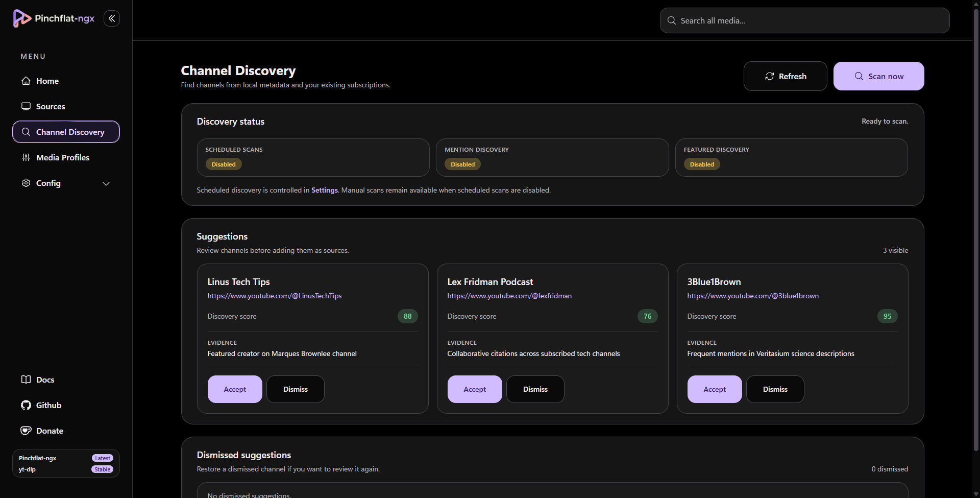The height and width of the screenshot is (498, 980).
Task: Open the lexfridman YouTube URL
Action: tap(509, 296)
